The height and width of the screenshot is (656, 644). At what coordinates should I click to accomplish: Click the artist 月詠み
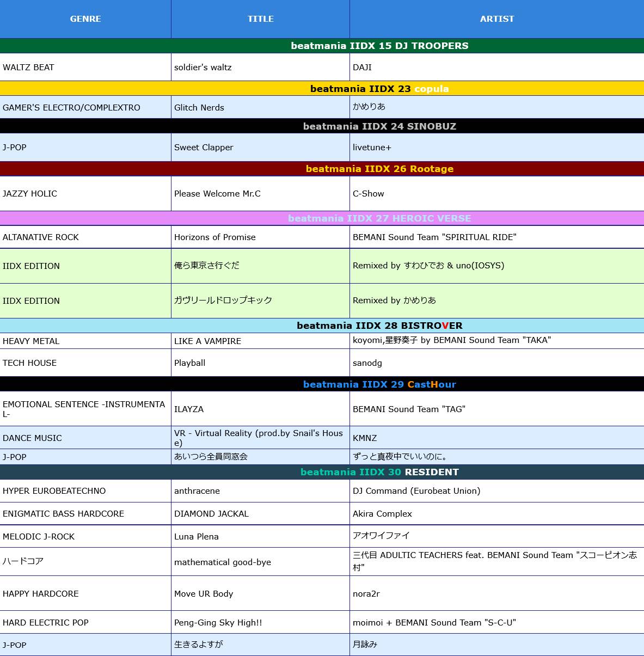click(x=365, y=645)
